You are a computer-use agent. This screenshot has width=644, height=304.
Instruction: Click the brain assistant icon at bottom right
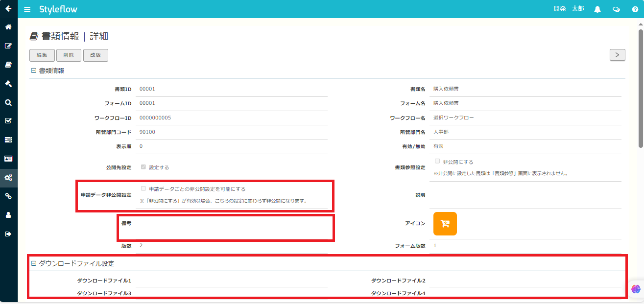tap(636, 289)
